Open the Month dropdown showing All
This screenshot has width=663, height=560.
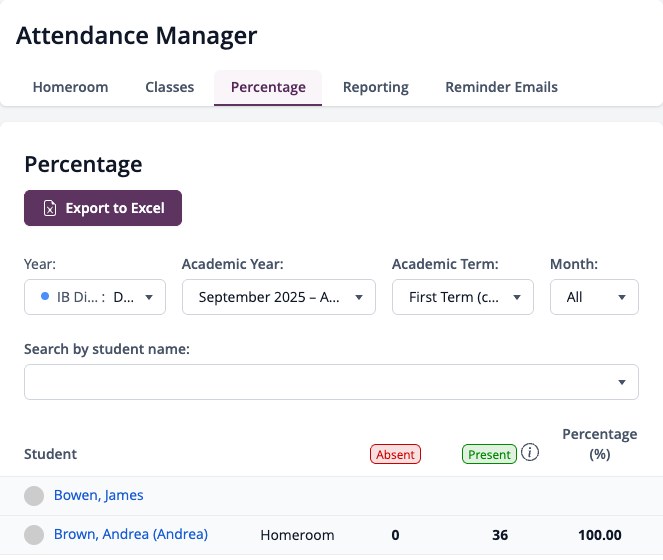point(594,297)
